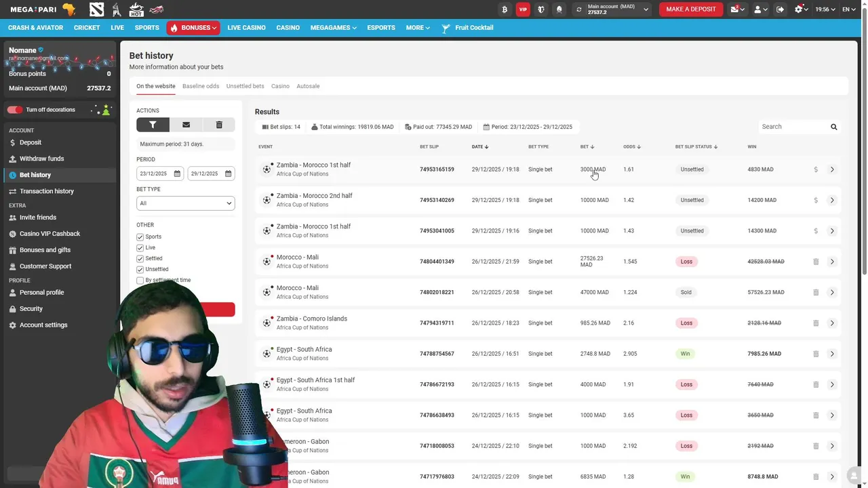
Task: Click the refresh balance icon
Action: (578, 9)
